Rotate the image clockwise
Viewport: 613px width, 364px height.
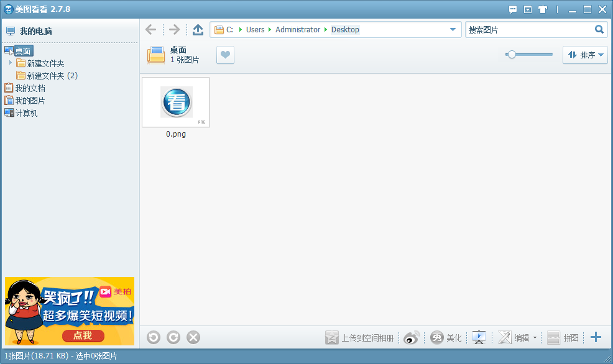coord(173,337)
